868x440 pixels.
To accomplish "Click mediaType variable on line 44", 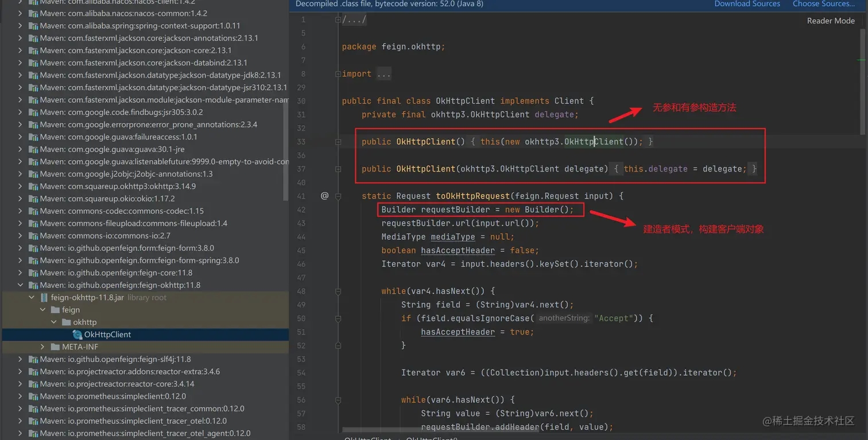I will 453,237.
